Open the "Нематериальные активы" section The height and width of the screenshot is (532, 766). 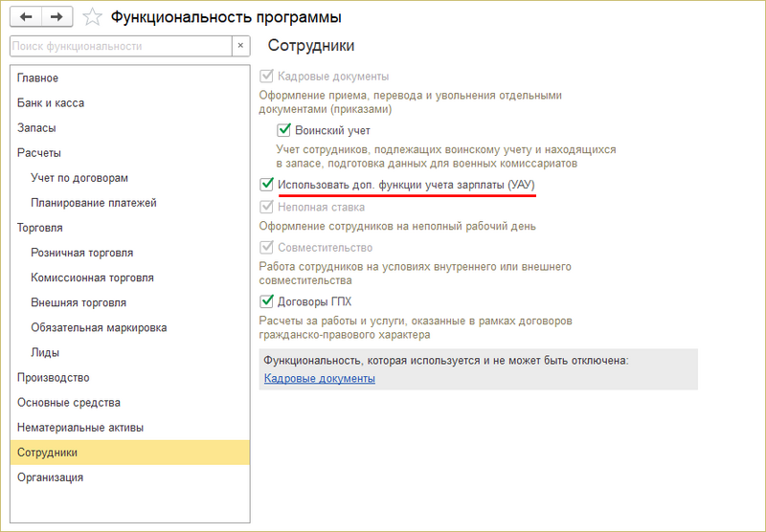(x=130, y=428)
